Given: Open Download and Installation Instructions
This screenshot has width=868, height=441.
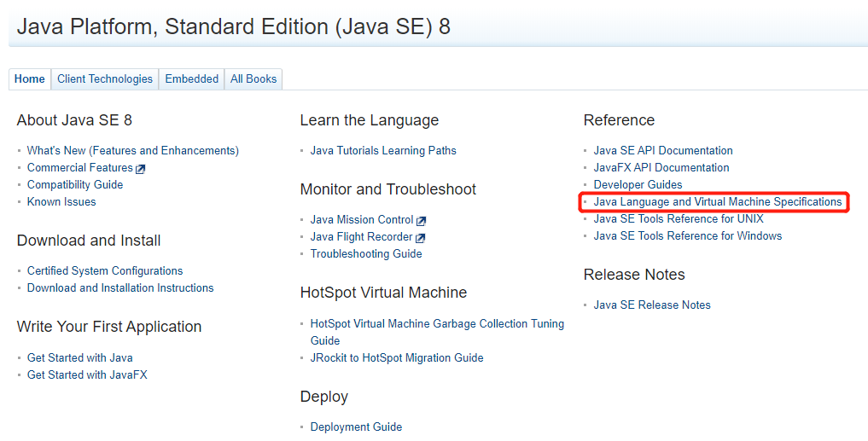Looking at the screenshot, I should pos(120,288).
